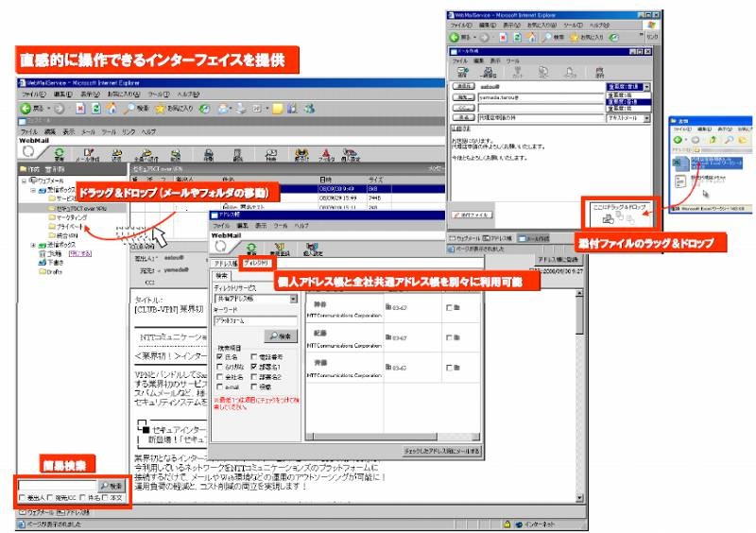Viewport: 756px width, 533px height.
Task: Click the quick search text input field
Action: (x=58, y=486)
